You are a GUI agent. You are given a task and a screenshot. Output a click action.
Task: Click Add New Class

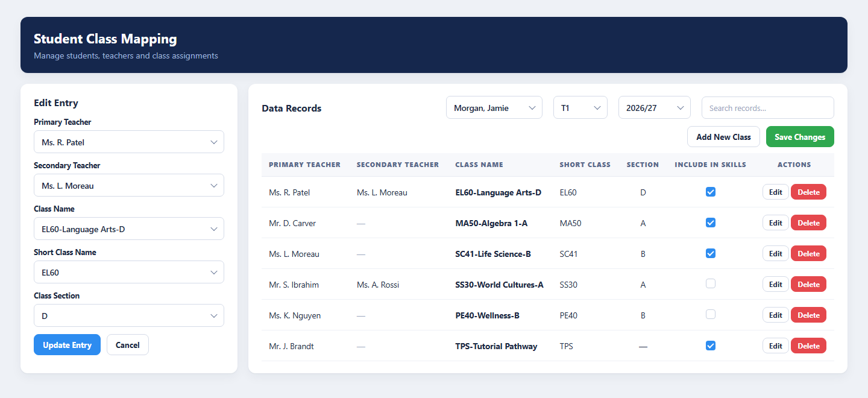(x=723, y=137)
